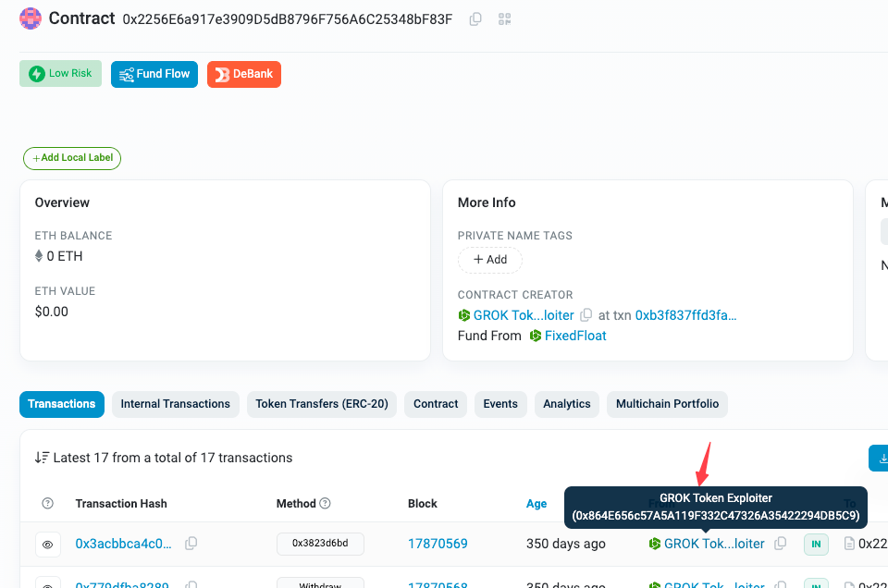This screenshot has width=888, height=588.
Task: Add a private name tag
Action: (x=490, y=260)
